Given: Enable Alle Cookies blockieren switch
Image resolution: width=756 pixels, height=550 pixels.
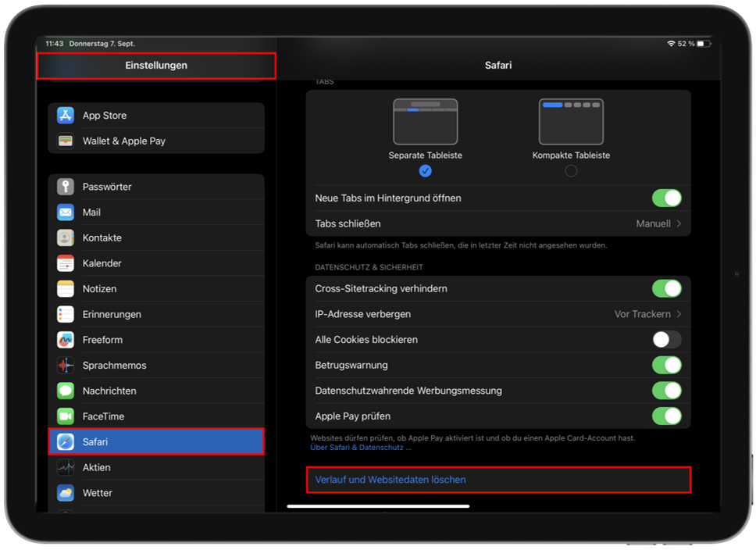Looking at the screenshot, I should 667,340.
